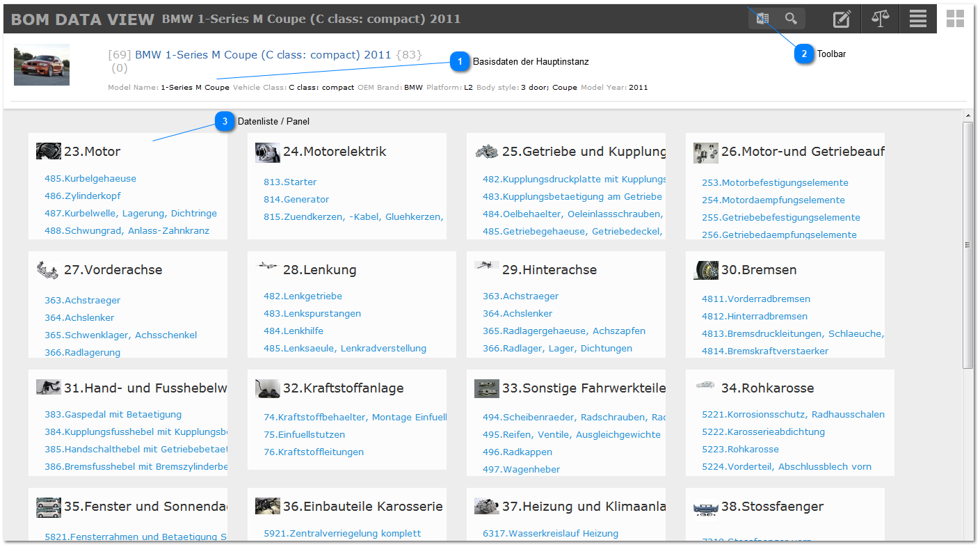Click the Excel export icon
This screenshot has width=980, height=547.
(x=762, y=19)
